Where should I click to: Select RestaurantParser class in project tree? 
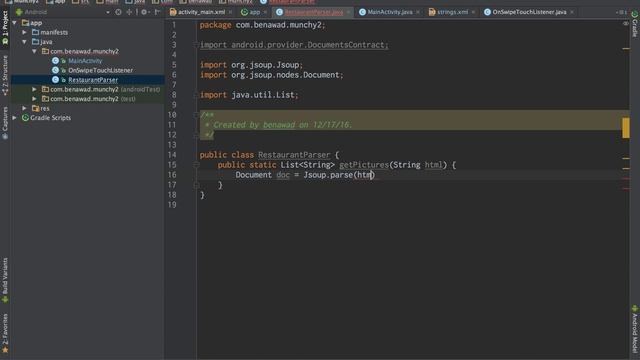(93, 80)
